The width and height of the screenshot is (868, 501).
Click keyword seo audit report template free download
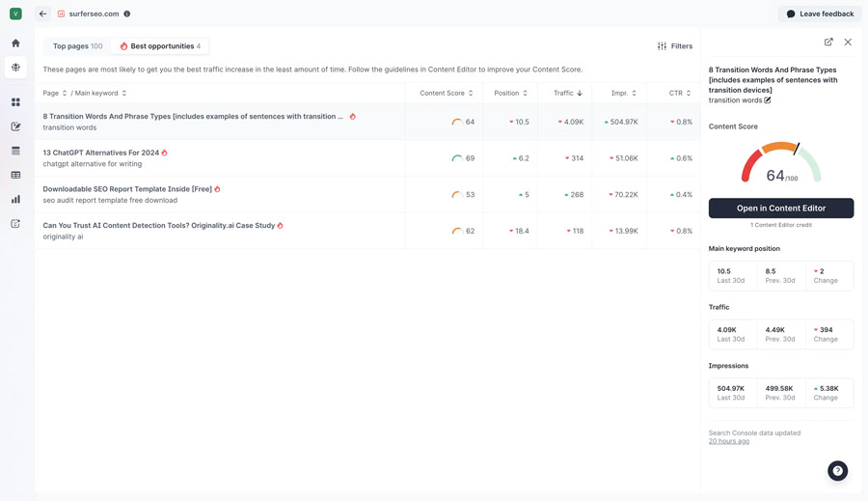coord(110,201)
